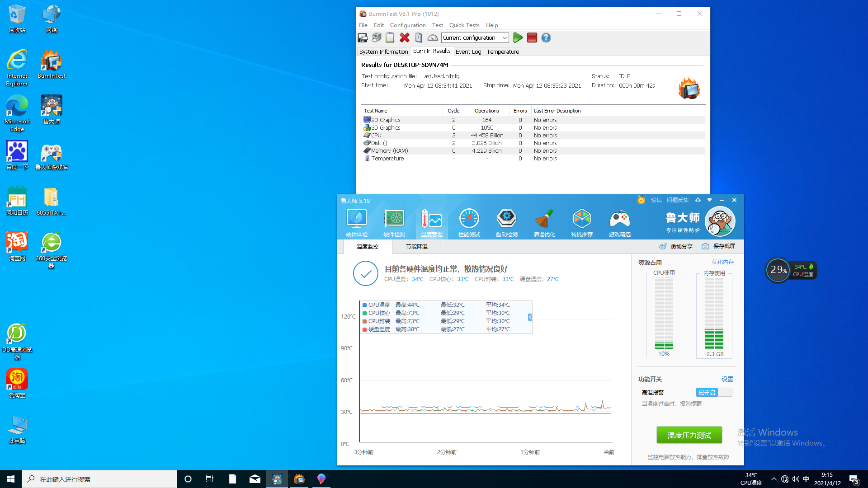
Task: Open the File menu in BurnInTest
Action: [363, 25]
